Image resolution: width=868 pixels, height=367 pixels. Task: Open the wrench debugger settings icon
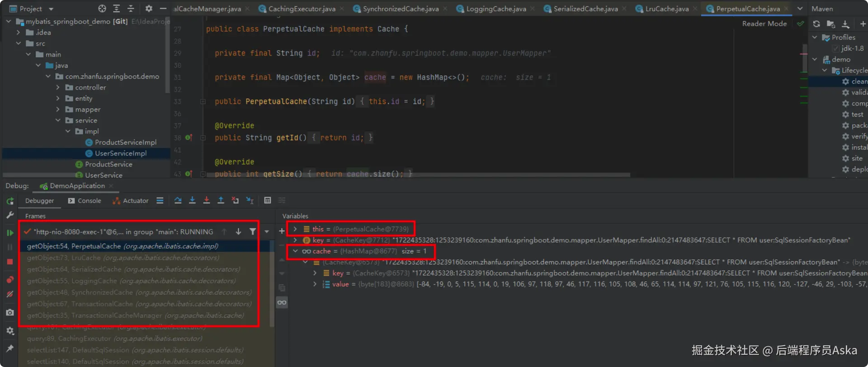10,215
